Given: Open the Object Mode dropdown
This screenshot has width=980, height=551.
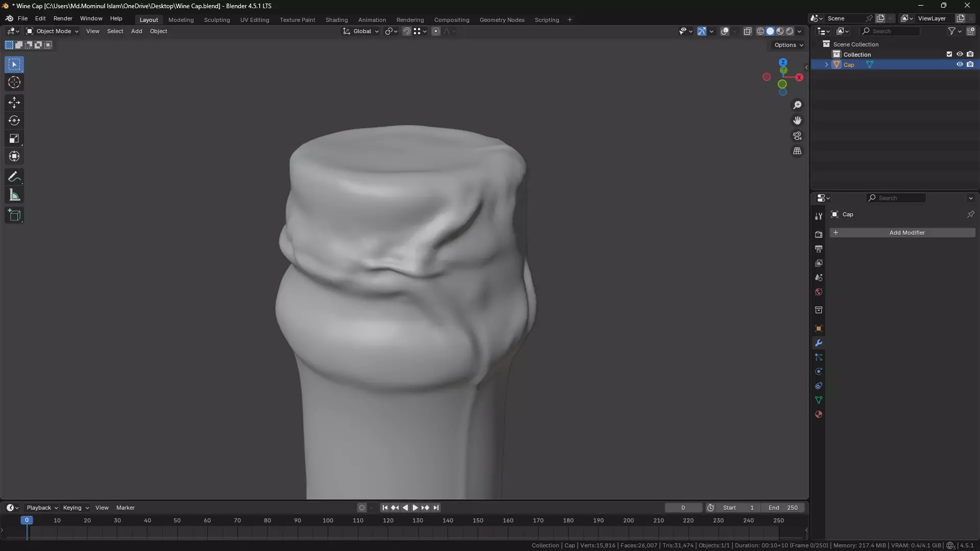Looking at the screenshot, I should click(x=52, y=31).
